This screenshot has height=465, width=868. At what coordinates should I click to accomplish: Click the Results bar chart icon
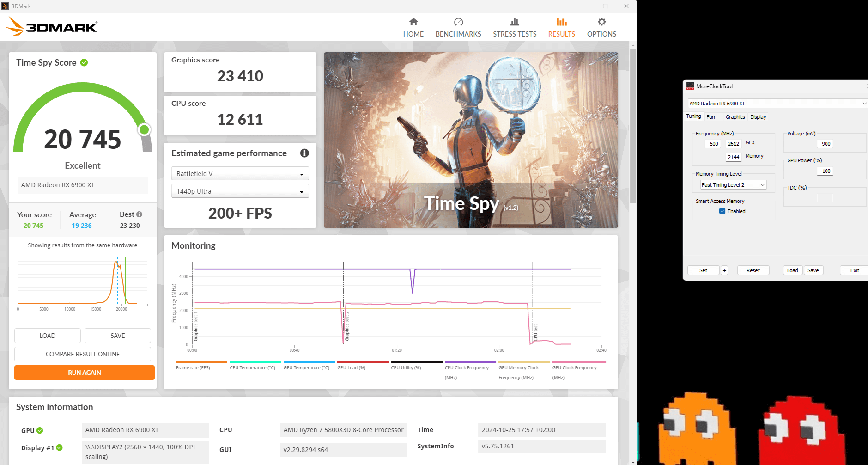[562, 22]
